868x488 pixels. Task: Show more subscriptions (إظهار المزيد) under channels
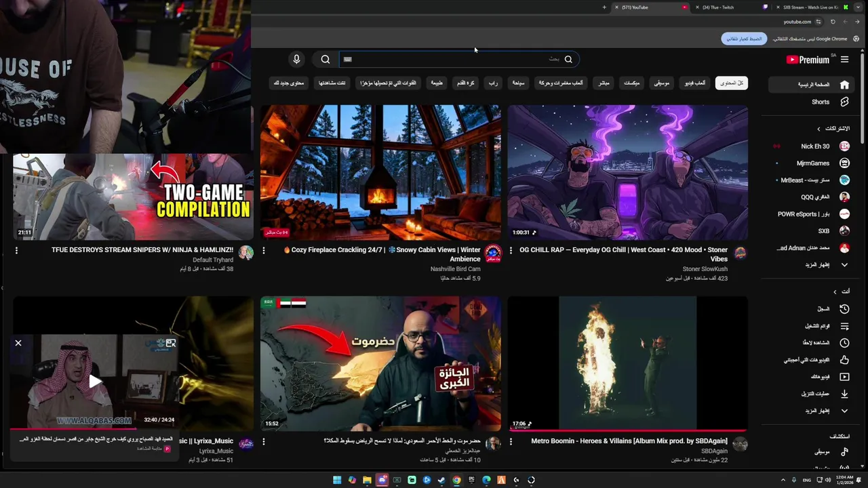click(x=811, y=265)
